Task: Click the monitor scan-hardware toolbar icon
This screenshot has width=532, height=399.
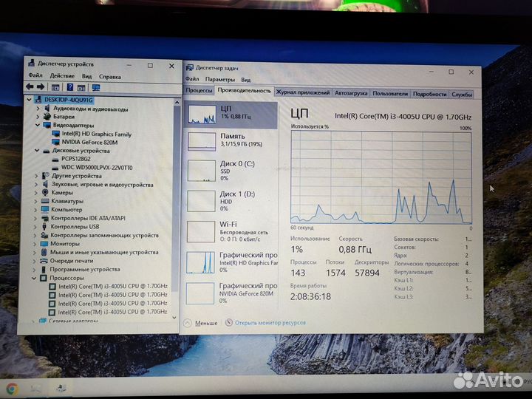Action: [x=96, y=87]
